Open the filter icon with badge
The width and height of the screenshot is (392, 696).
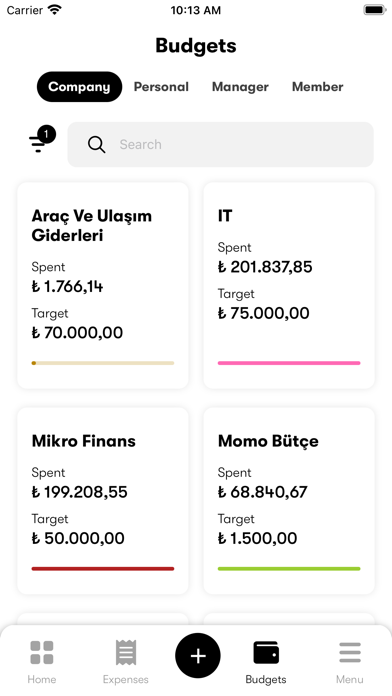(x=42, y=140)
